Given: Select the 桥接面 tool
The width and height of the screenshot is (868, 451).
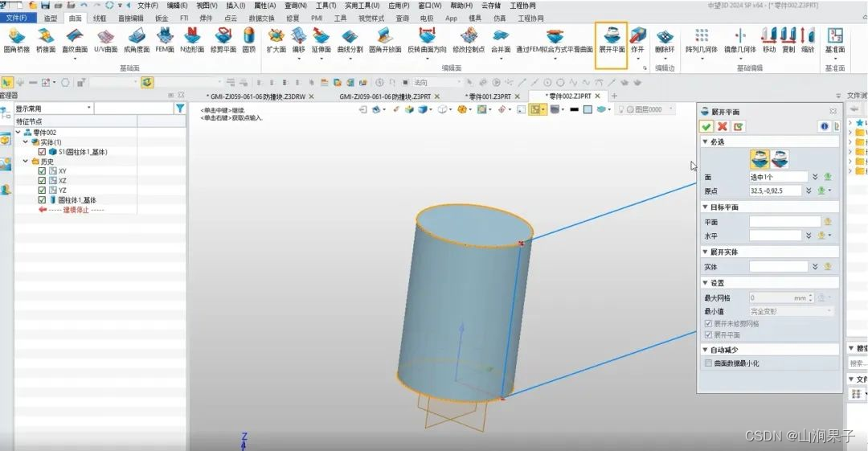Looking at the screenshot, I should click(x=45, y=40).
